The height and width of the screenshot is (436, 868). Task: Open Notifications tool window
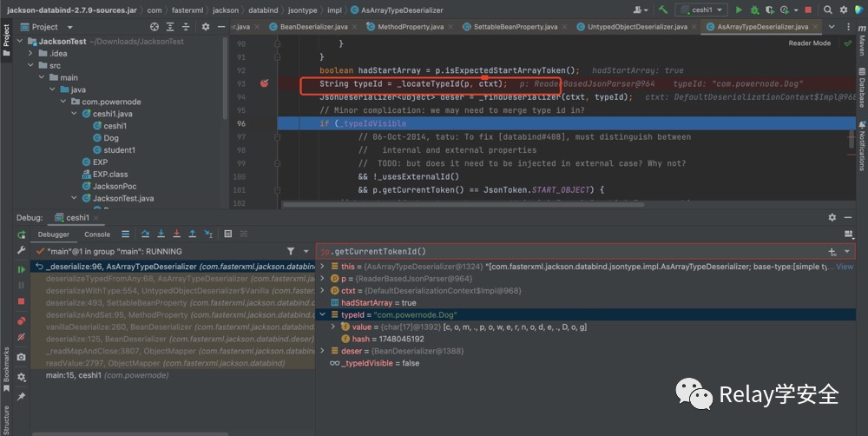click(861, 146)
